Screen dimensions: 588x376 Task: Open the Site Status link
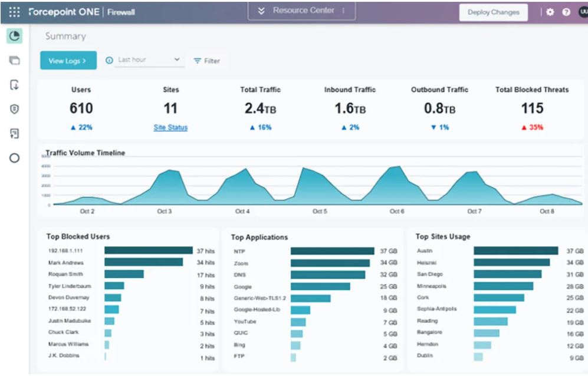coord(170,127)
